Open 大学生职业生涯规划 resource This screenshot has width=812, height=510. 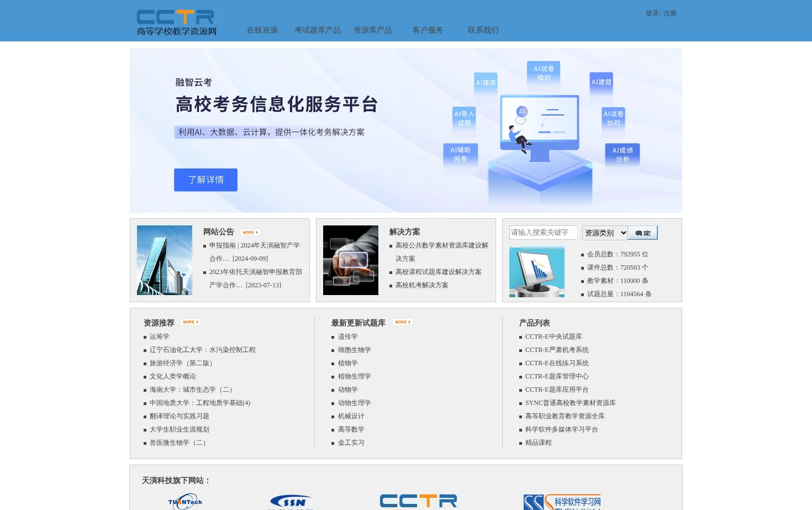[180, 429]
